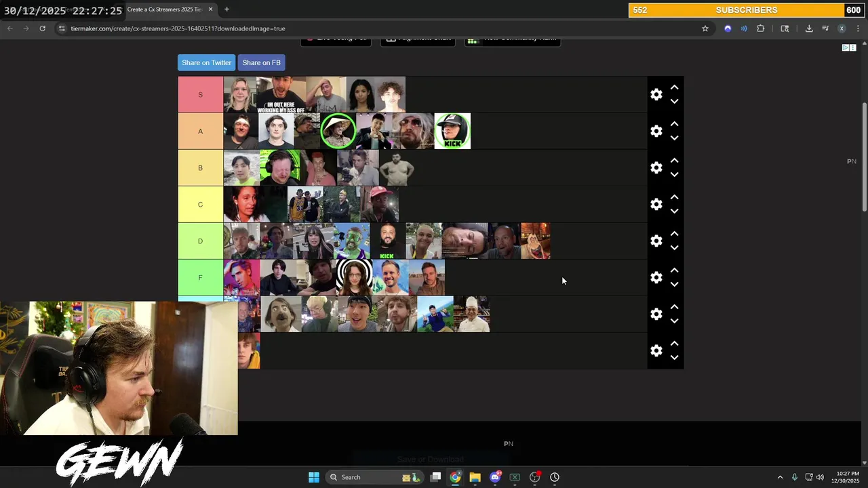Open a new browser tab

pos(226,9)
